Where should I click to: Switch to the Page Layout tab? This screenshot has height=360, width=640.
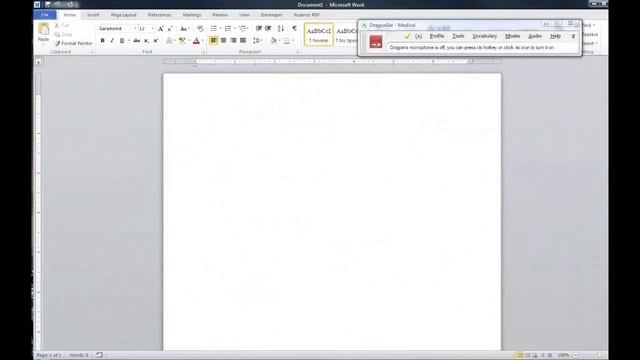124,15
